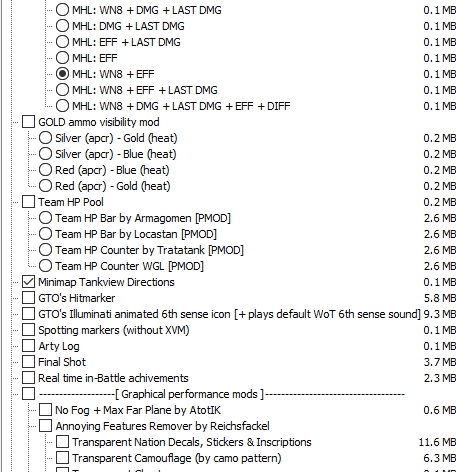Select Team HP Bar by Armagomen
This screenshot has height=472, width=456.
click(x=45, y=218)
